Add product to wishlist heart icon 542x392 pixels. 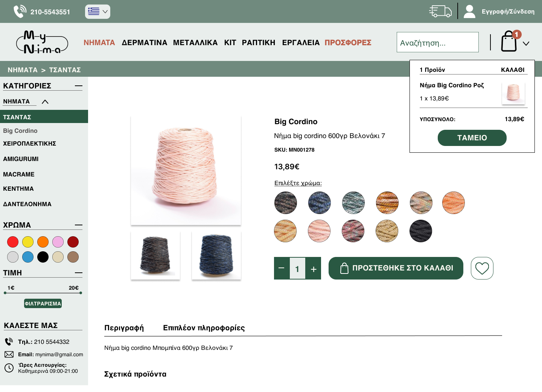point(482,268)
